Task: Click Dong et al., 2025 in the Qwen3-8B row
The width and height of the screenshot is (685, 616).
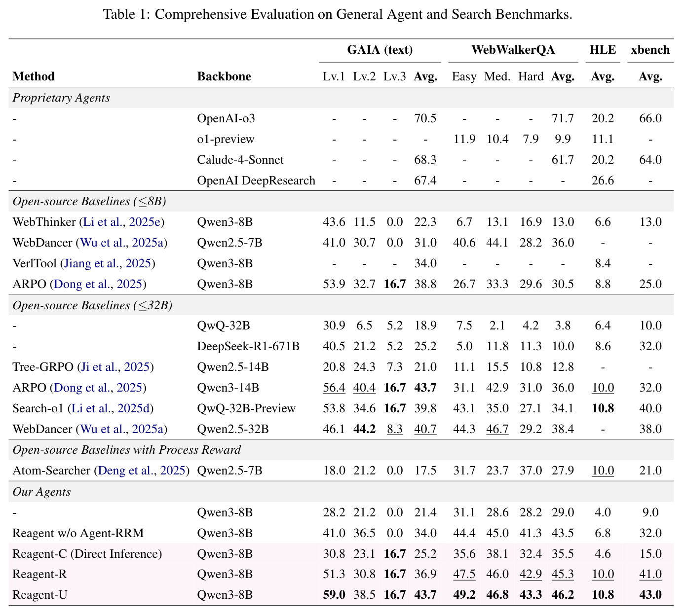Action: point(98,284)
